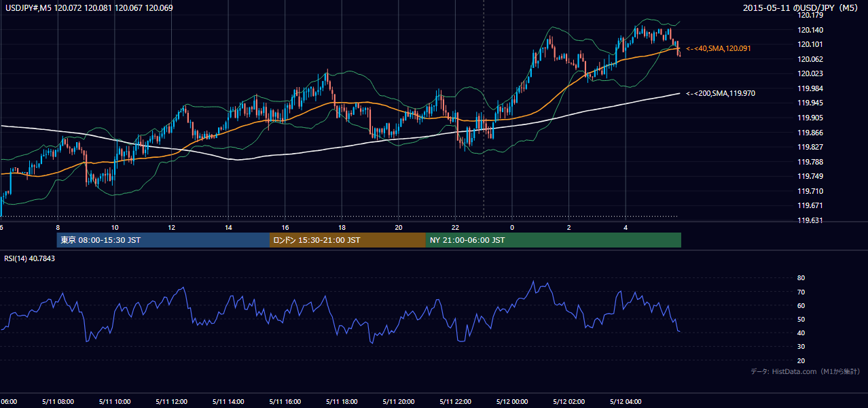Click the RSI axis value 80
Screen dimensions: 868x408
[801, 278]
